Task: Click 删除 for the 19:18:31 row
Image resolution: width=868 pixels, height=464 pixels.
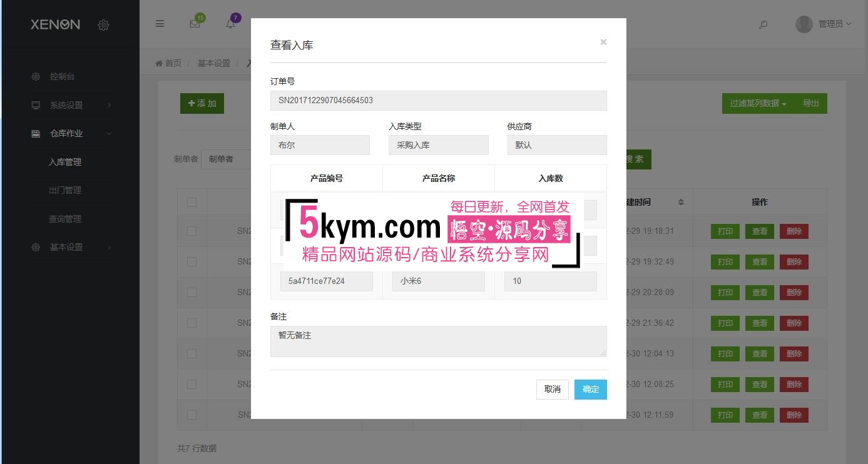Action: [794, 231]
